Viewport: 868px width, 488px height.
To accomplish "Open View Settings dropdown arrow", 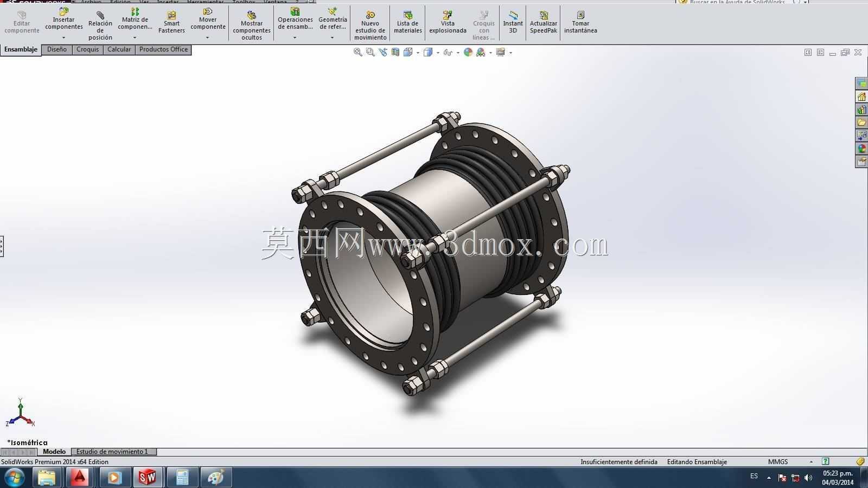I will tap(510, 53).
